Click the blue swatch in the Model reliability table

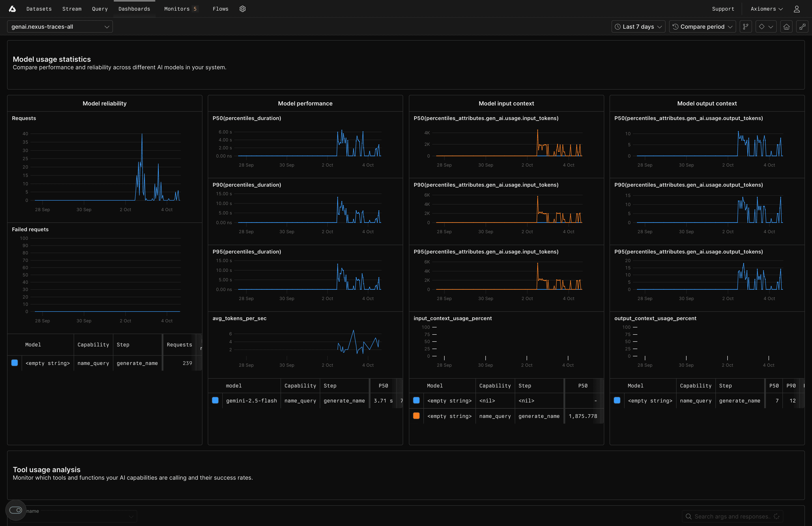(15, 363)
